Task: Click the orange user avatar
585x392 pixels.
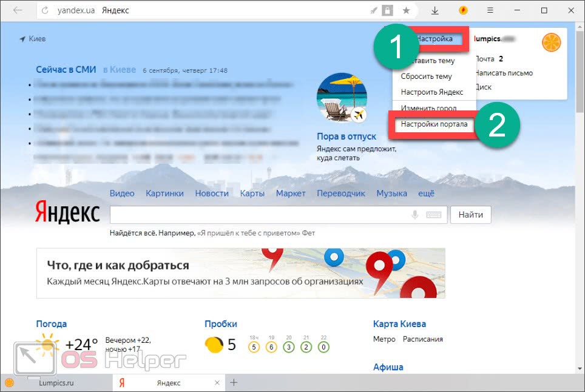Action: click(x=551, y=42)
